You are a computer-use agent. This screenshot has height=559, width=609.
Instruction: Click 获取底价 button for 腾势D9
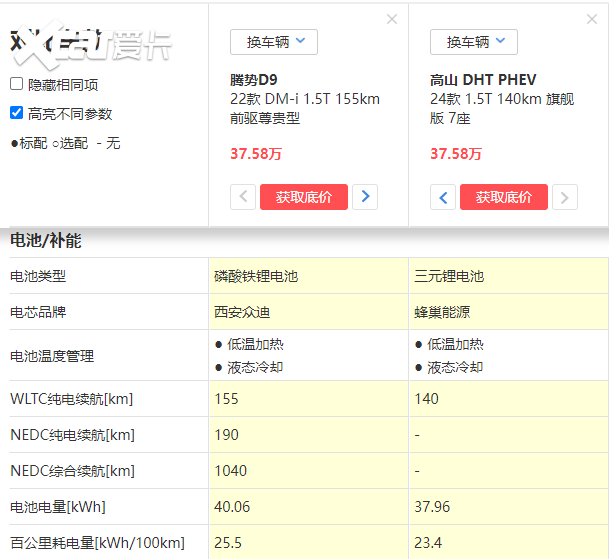click(x=304, y=197)
